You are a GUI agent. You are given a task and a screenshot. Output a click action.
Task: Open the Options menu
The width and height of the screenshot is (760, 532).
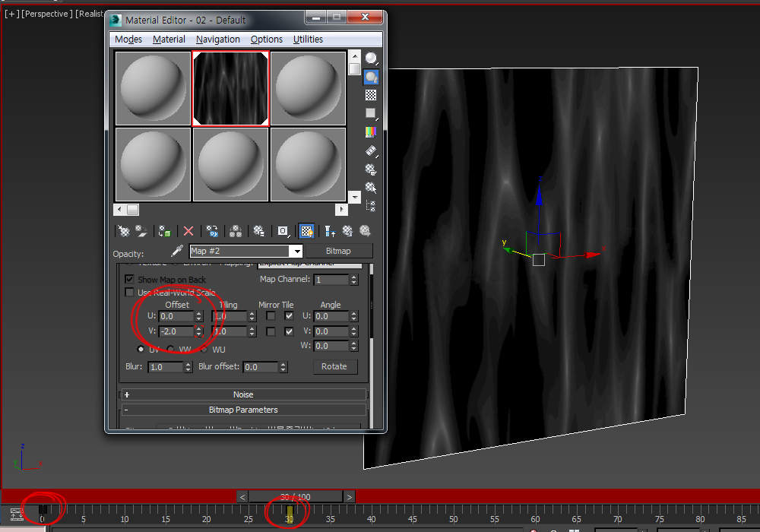(x=267, y=40)
